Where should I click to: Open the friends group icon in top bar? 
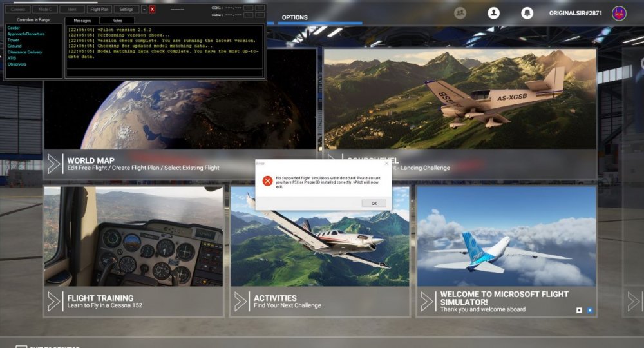point(460,13)
